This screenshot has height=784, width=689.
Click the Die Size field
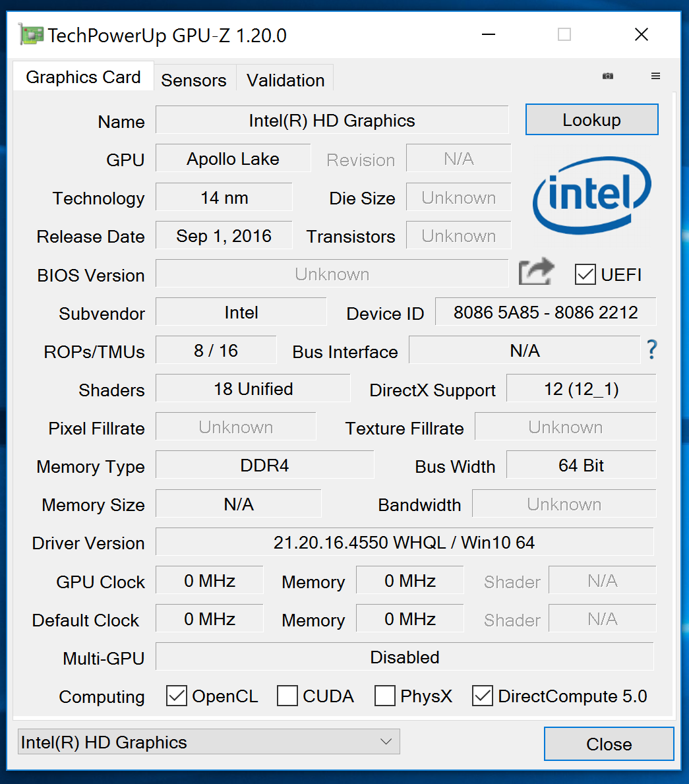click(459, 197)
